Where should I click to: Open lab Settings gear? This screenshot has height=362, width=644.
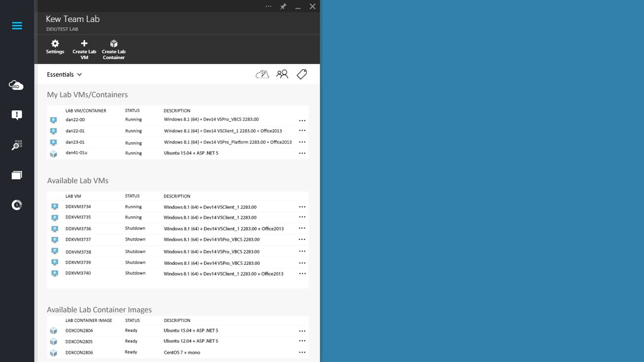pos(55,47)
